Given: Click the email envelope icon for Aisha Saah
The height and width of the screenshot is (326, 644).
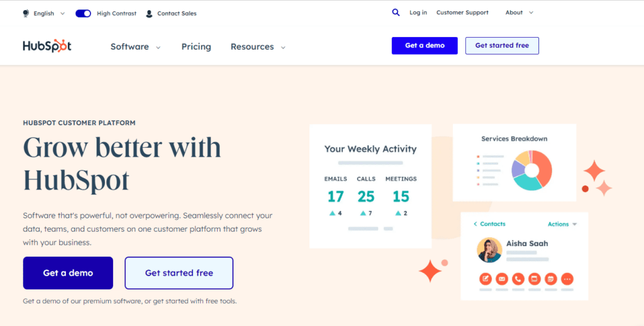Looking at the screenshot, I should 502,279.
